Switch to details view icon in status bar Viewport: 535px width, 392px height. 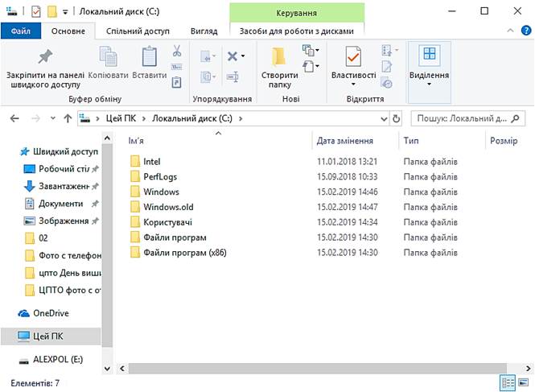508,383
